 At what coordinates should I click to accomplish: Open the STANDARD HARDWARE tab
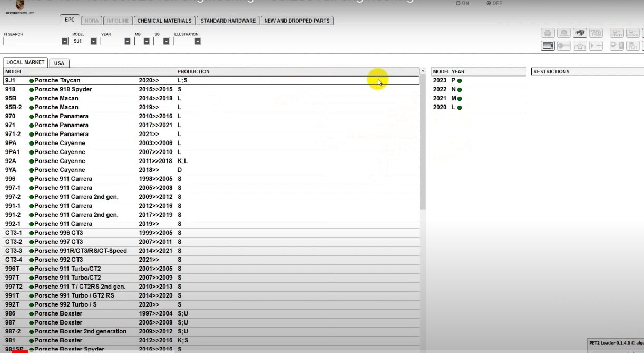coord(228,21)
